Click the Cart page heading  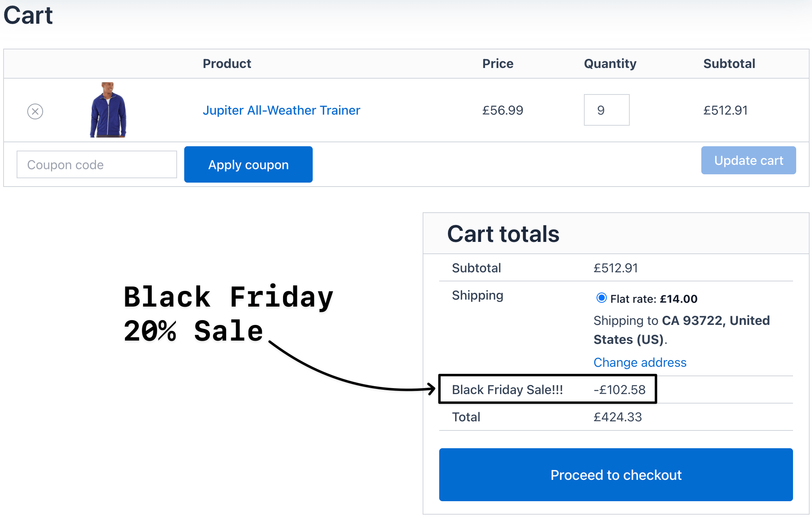[28, 16]
